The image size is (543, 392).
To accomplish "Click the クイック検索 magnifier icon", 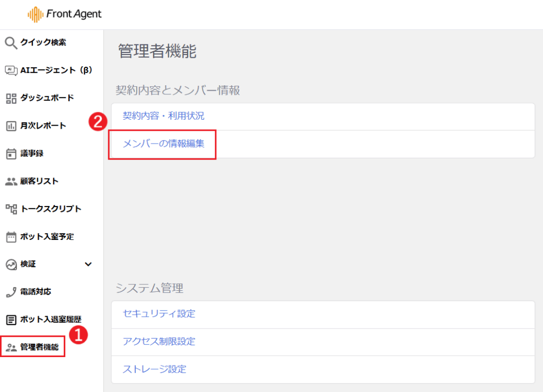I will pyautogui.click(x=11, y=43).
